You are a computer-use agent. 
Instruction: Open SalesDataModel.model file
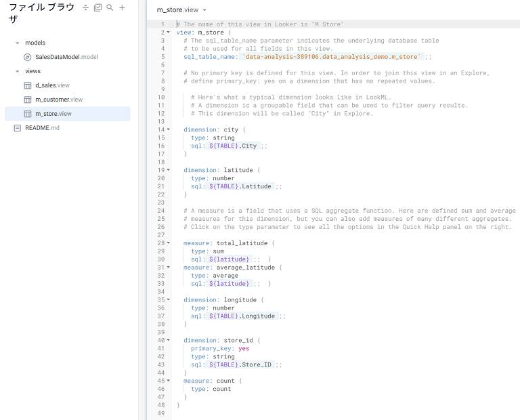tap(66, 57)
